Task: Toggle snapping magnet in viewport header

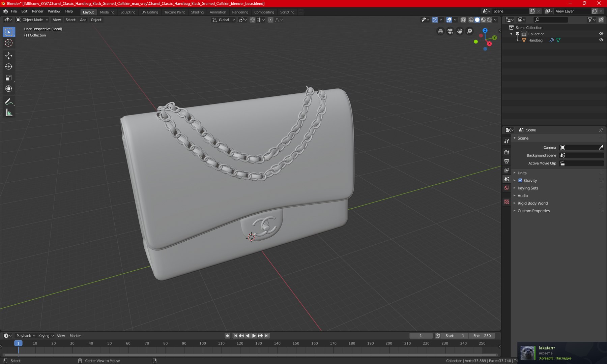Action: tap(252, 20)
